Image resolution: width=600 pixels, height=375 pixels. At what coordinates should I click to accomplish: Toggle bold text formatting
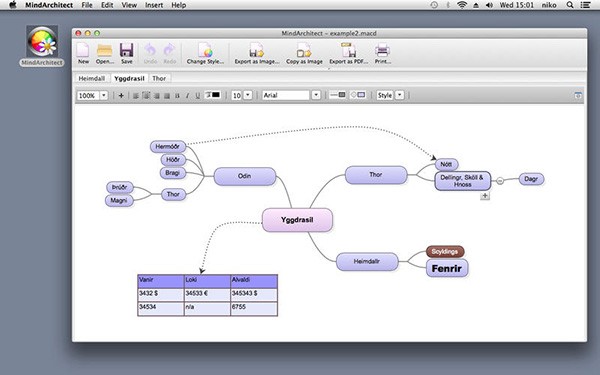(177, 96)
